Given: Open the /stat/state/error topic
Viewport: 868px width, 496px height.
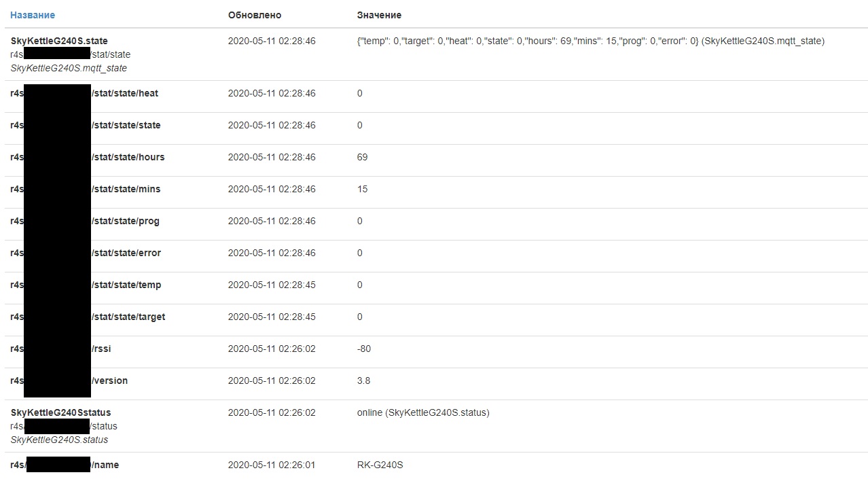Looking at the screenshot, I should coord(126,253).
